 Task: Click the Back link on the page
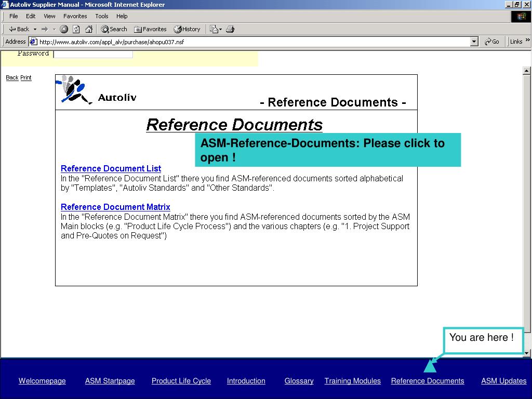[12, 78]
